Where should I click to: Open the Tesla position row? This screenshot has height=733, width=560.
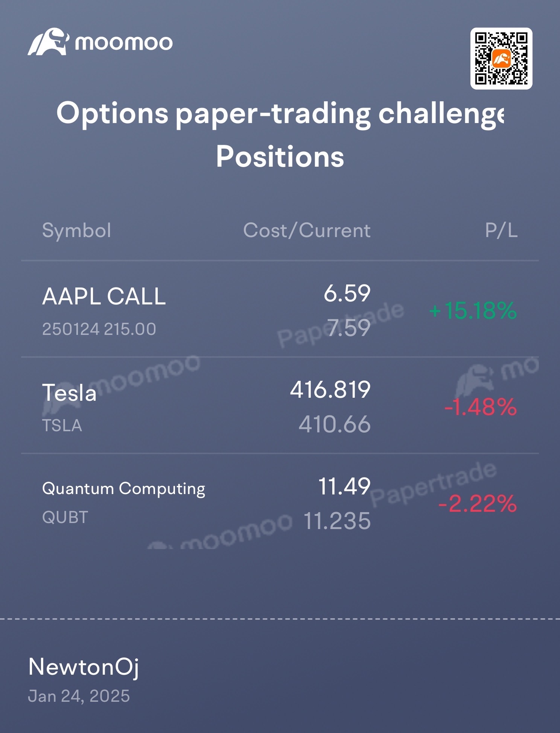(x=280, y=406)
